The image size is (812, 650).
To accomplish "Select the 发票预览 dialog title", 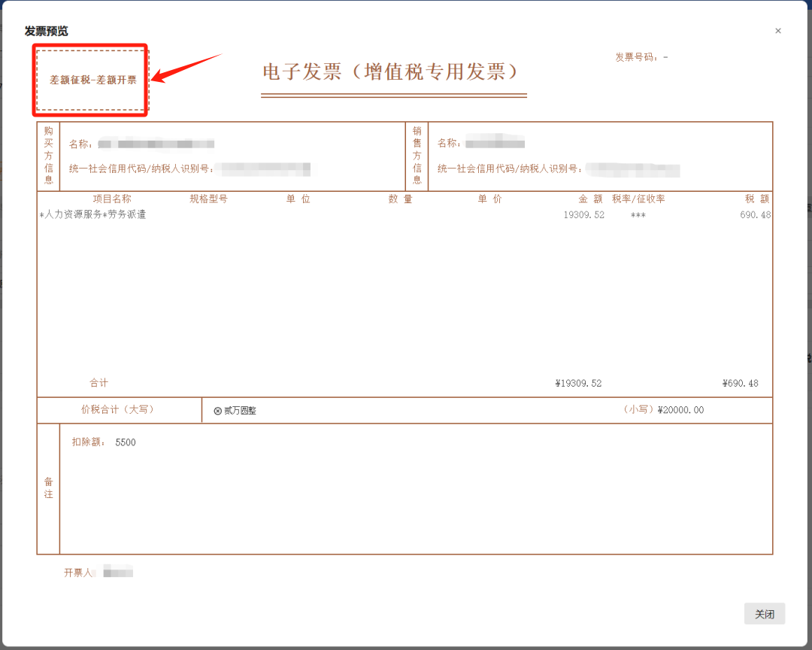I will tap(46, 31).
